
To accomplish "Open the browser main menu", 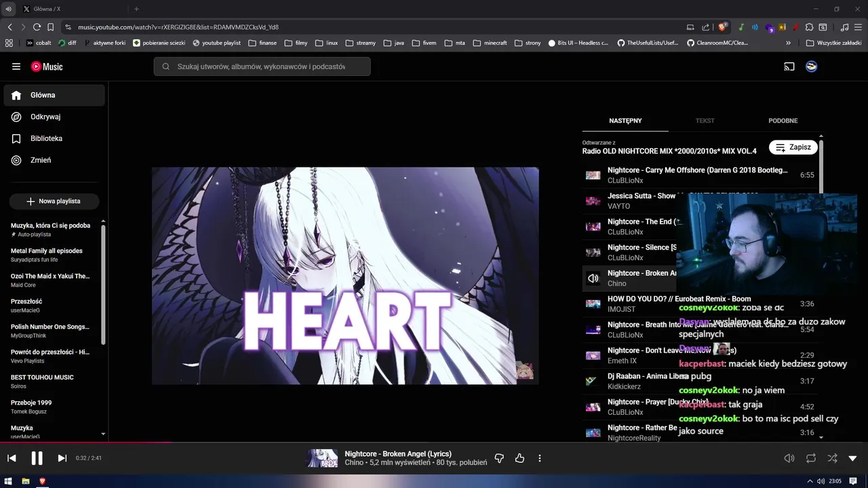I will pos(858,27).
